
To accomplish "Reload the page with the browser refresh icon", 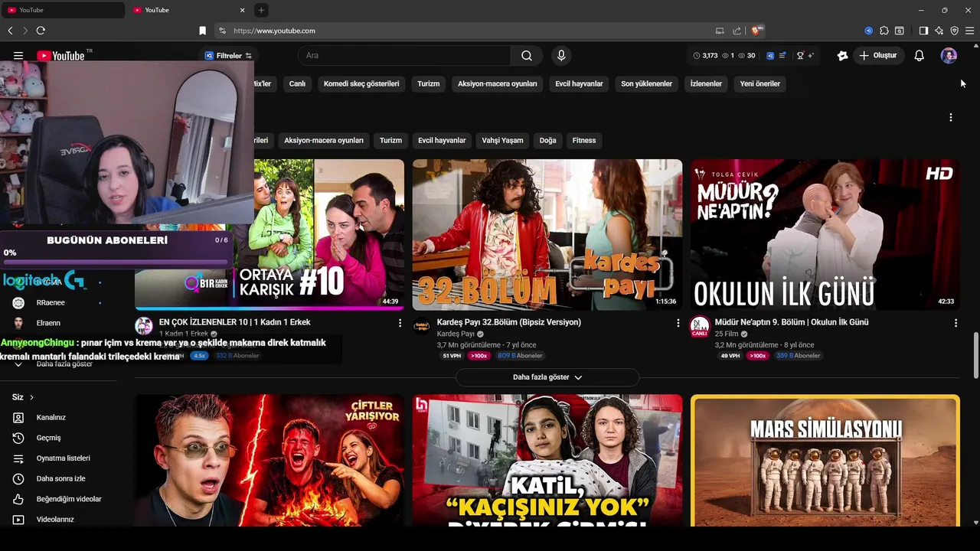I will tap(41, 31).
